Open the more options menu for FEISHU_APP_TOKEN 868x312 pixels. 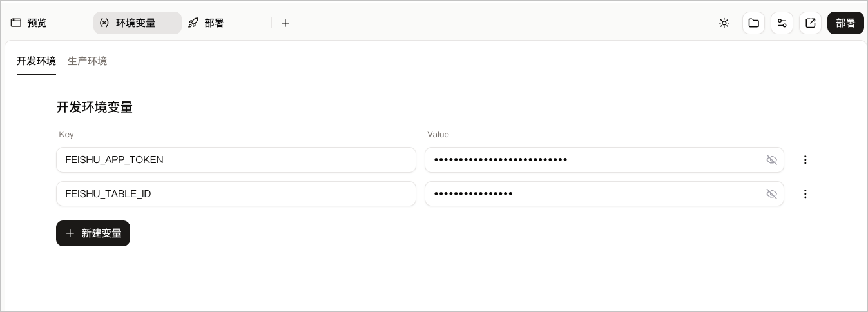click(x=805, y=160)
